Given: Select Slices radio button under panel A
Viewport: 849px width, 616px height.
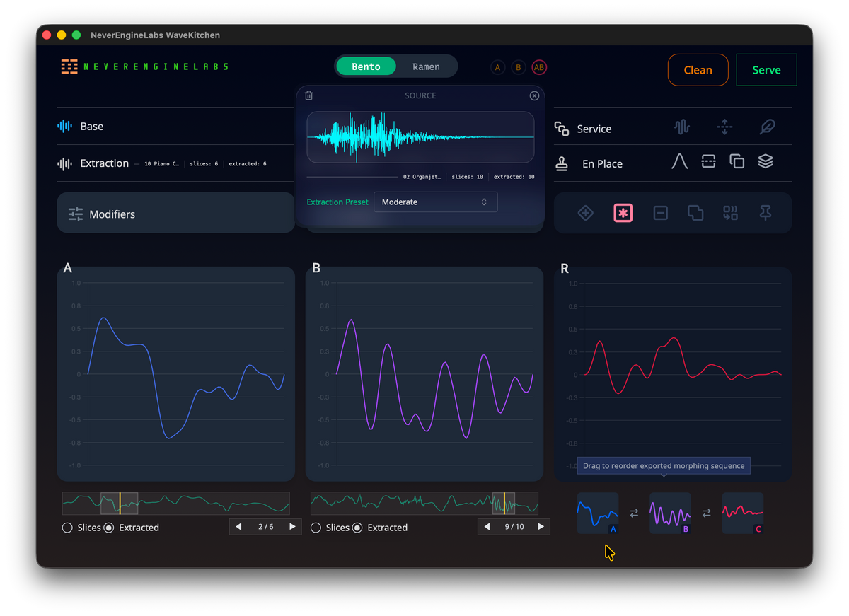Looking at the screenshot, I should coord(68,528).
